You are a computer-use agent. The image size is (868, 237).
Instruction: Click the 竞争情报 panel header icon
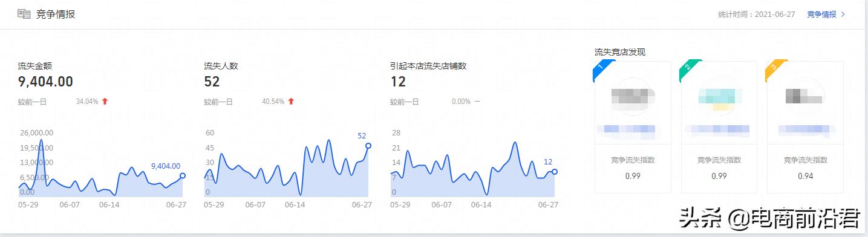click(x=24, y=14)
